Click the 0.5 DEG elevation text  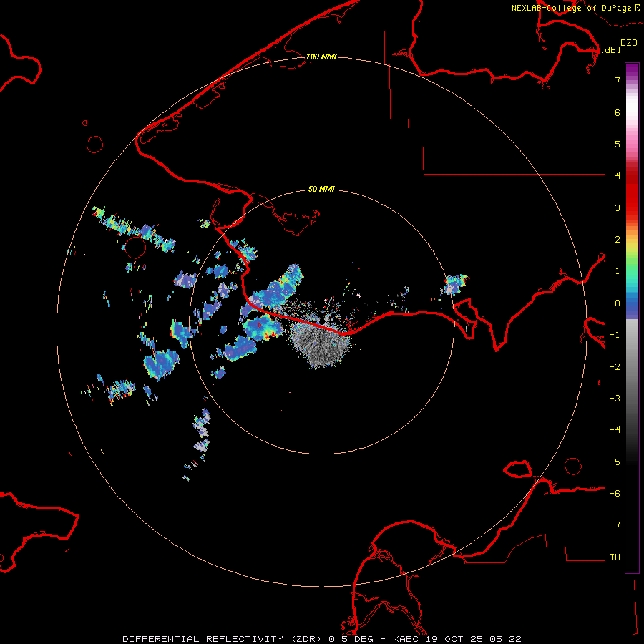pyautogui.click(x=351, y=639)
